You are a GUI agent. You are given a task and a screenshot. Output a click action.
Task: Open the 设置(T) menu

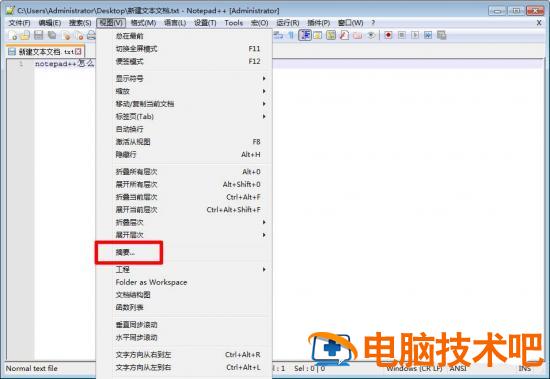coord(205,23)
